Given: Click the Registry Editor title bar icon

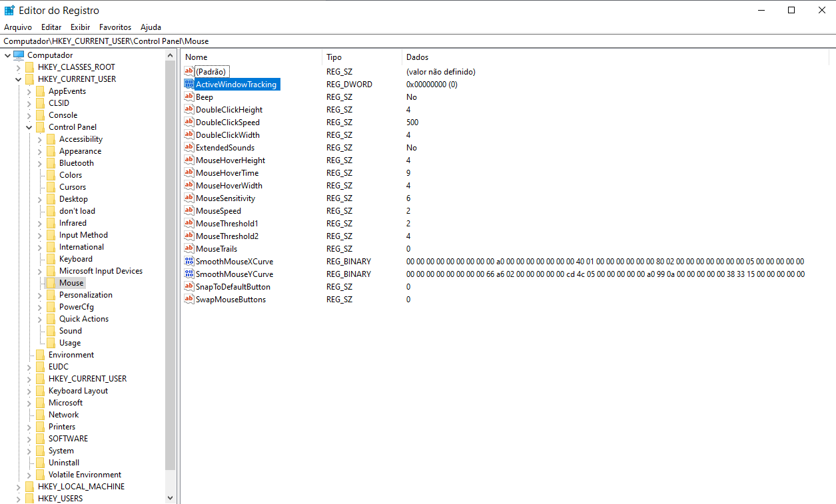Looking at the screenshot, I should click(x=9, y=10).
